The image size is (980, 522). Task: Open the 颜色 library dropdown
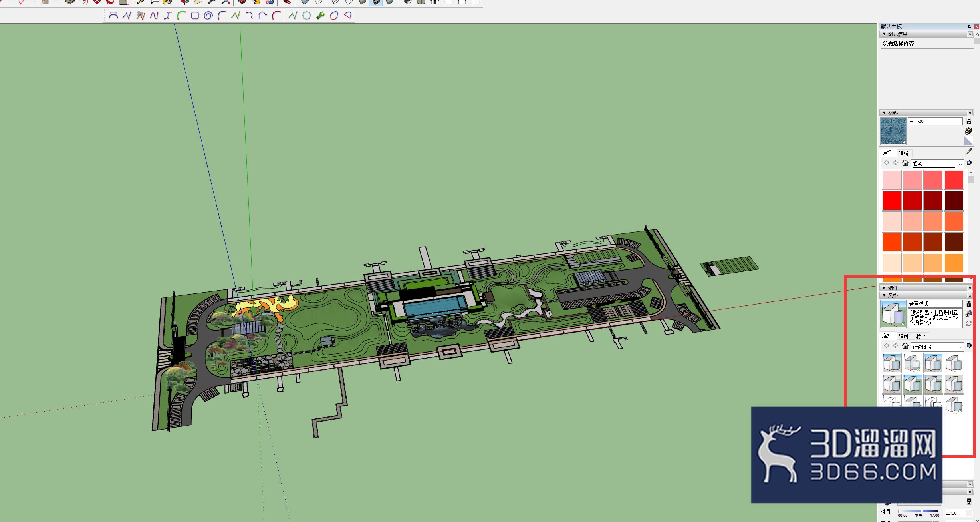pos(937,164)
